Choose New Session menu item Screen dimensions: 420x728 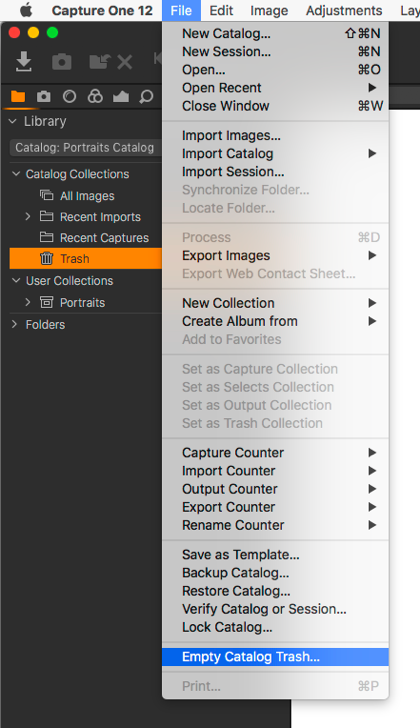pyautogui.click(x=275, y=52)
